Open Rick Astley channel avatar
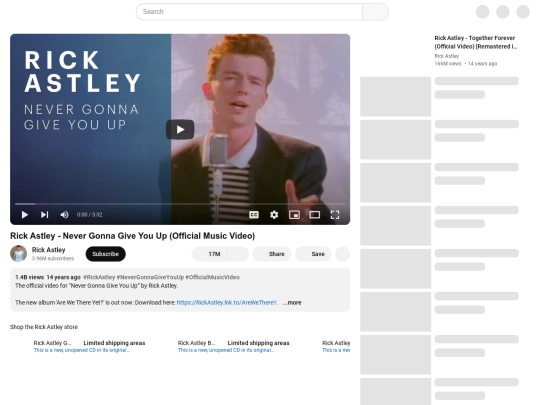Screen dimensions: 540x405 pos(19,253)
